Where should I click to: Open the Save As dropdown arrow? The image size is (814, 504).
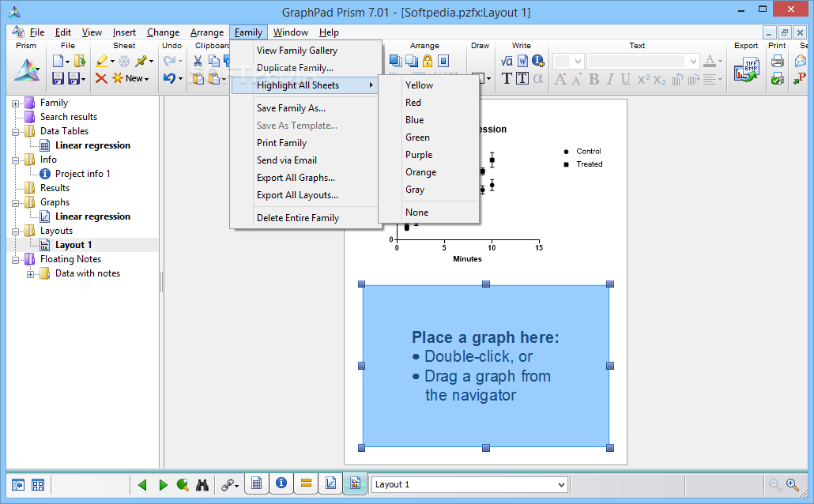pos(84,80)
